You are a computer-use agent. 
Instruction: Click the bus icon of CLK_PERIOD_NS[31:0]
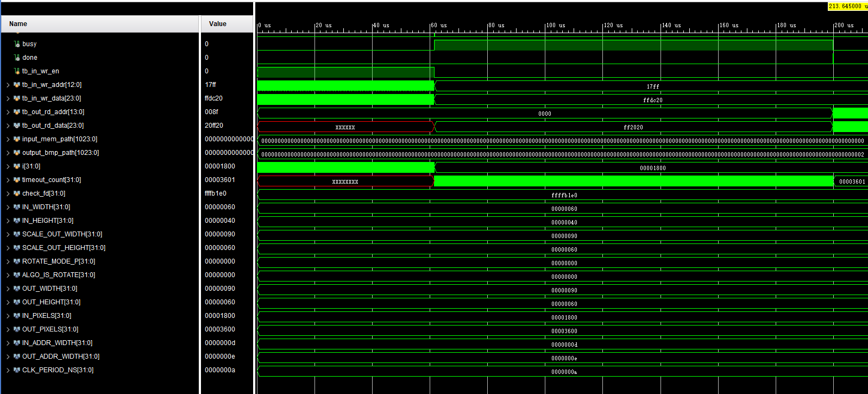17,370
